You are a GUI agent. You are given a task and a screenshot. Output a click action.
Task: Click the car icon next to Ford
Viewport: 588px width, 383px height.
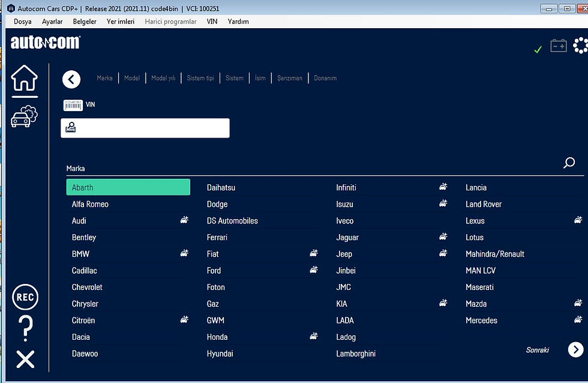coord(314,270)
